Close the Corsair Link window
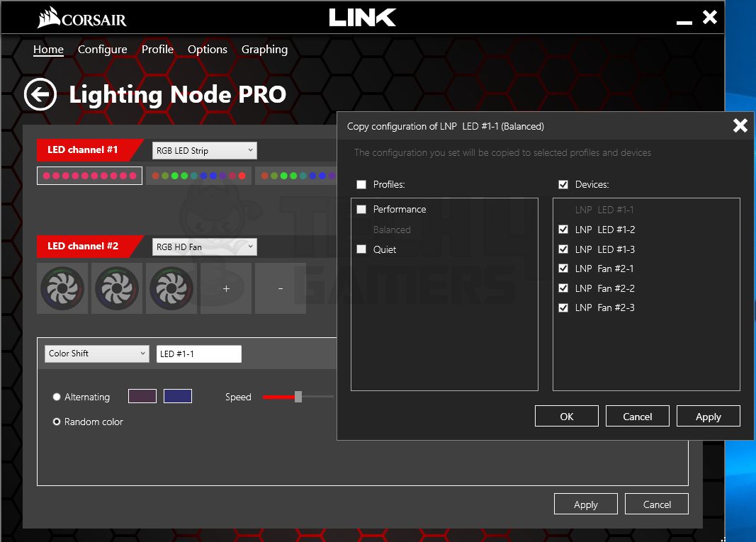The image size is (756, 542). pyautogui.click(x=710, y=18)
